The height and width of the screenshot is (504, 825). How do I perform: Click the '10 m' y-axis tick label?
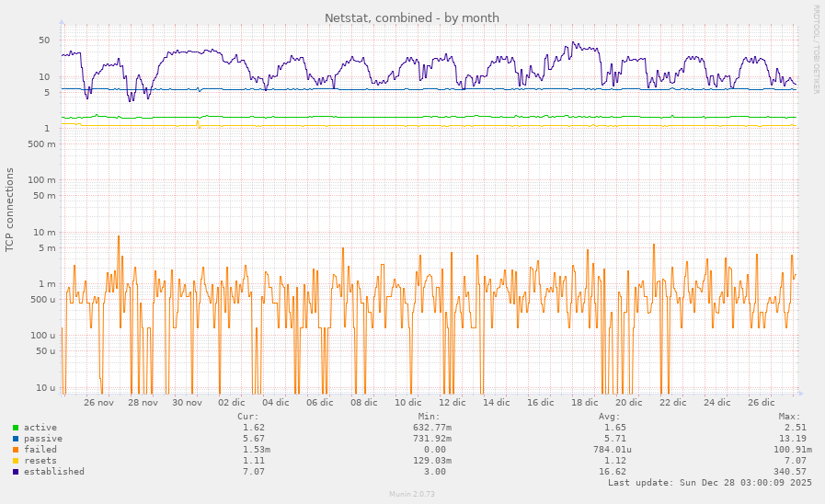point(44,233)
